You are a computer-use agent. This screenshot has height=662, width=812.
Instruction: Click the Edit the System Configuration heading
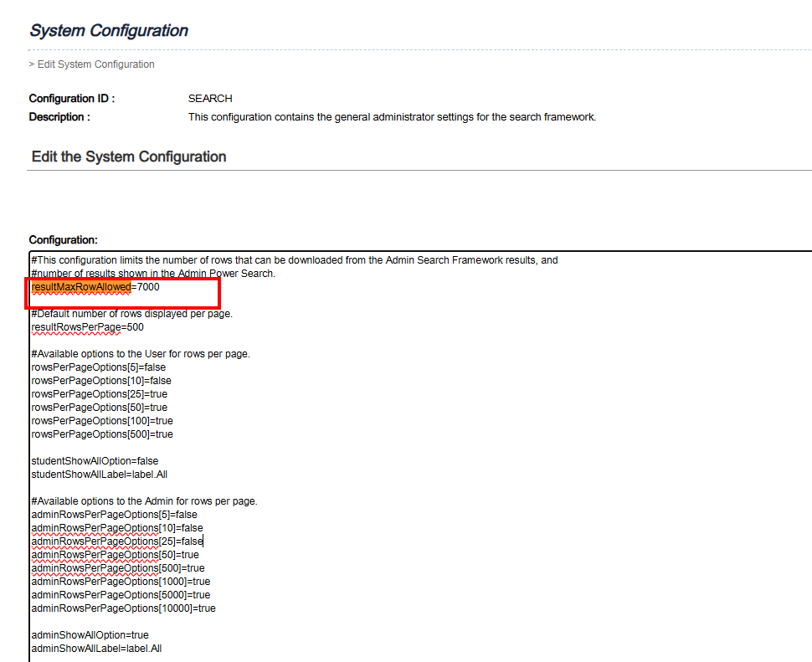pos(129,157)
